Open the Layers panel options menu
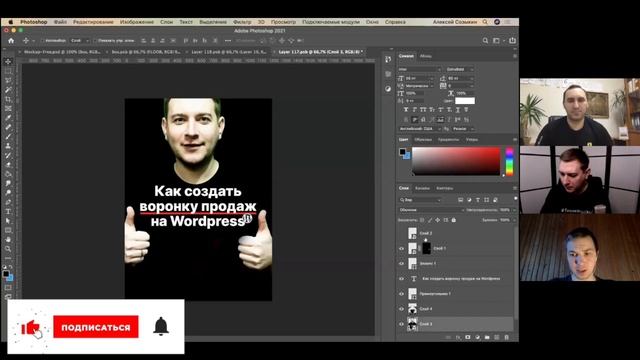Screen dimensions: 640x360 515,188
